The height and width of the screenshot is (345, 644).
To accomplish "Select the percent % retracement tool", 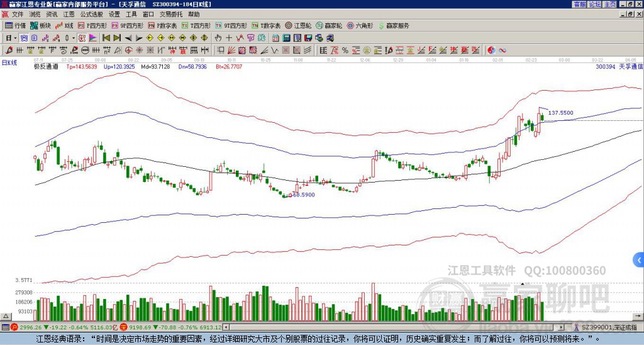I will [345, 50].
